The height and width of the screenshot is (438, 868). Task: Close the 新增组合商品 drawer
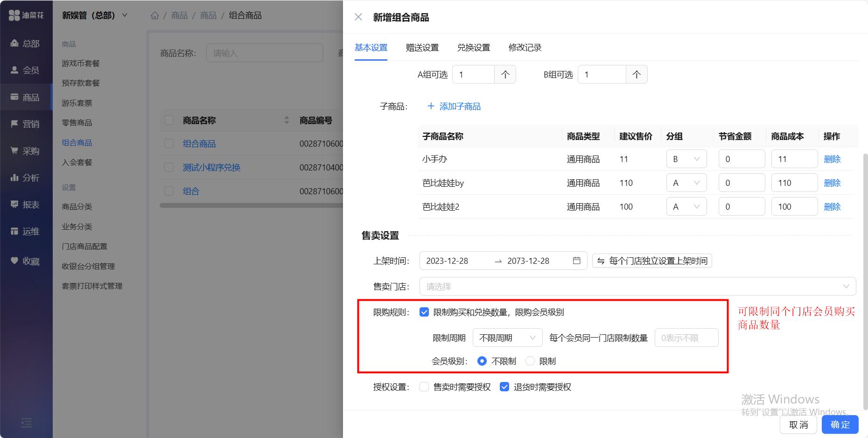[358, 17]
